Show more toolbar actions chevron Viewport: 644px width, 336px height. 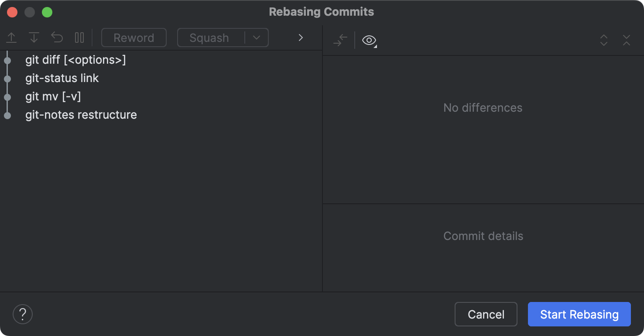click(301, 38)
